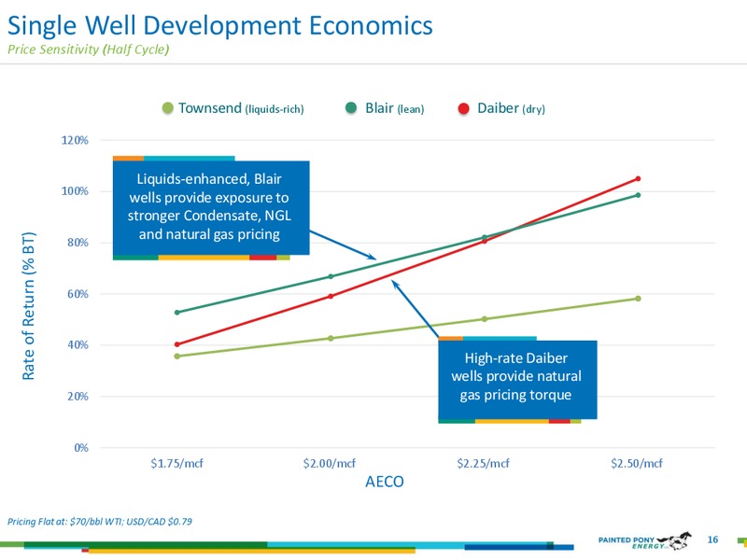The width and height of the screenshot is (747, 560).
Task: Click the Daiber legend red dot
Action: 463,108
